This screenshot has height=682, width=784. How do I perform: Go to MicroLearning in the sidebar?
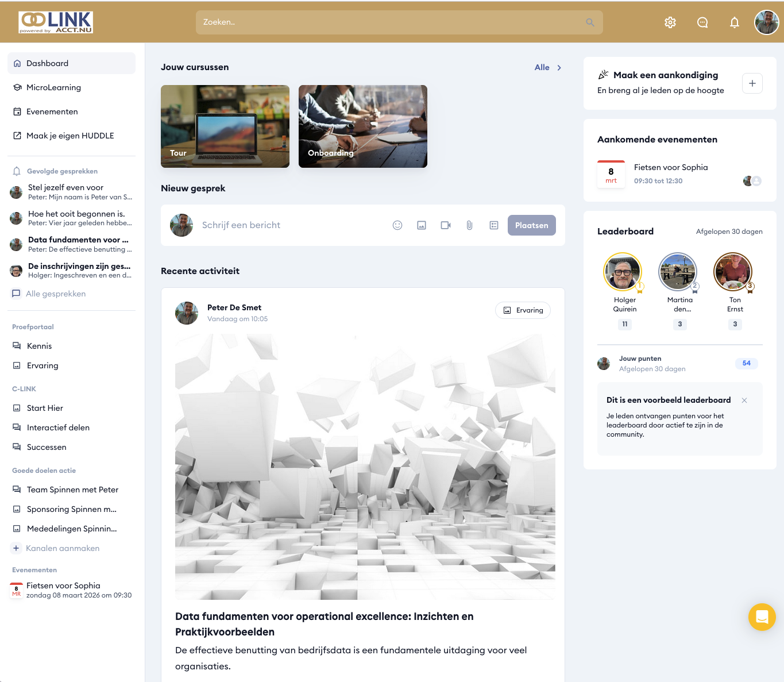click(x=53, y=87)
